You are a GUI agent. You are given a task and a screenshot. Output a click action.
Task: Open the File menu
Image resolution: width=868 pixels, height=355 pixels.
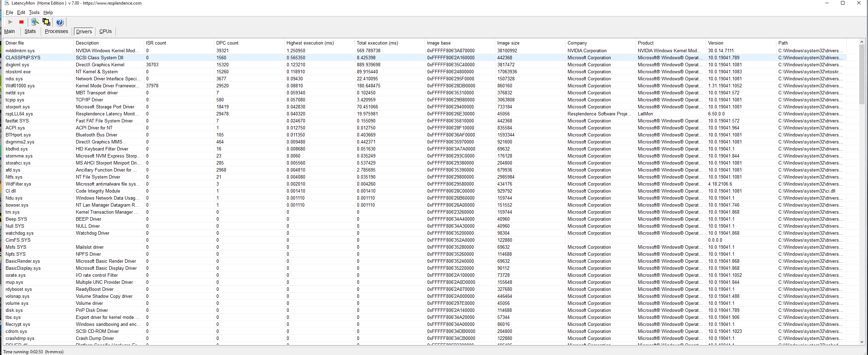point(9,13)
